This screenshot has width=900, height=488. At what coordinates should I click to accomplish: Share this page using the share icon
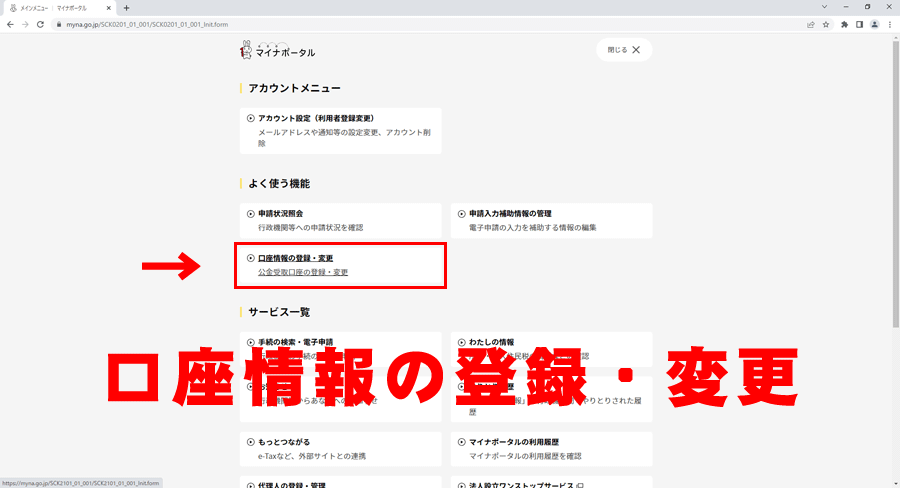(x=810, y=25)
